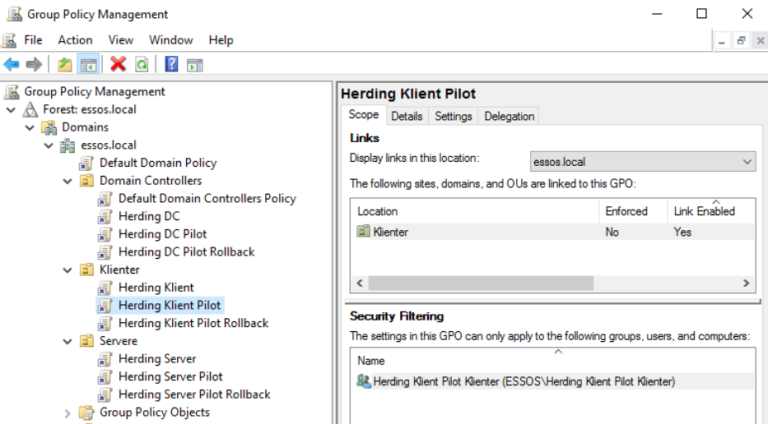Click the Up one level folder icon
Viewport: 768px width, 424px height.
[65, 64]
